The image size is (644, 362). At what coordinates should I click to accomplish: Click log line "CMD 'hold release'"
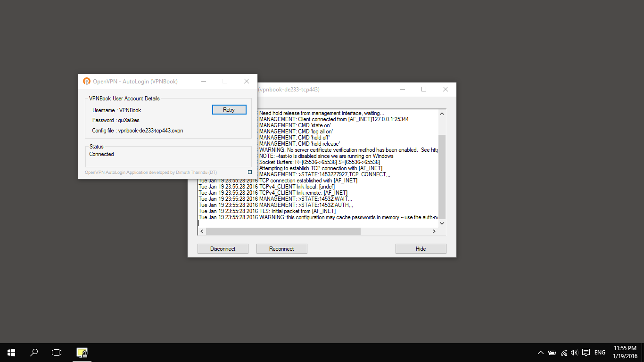pos(300,144)
